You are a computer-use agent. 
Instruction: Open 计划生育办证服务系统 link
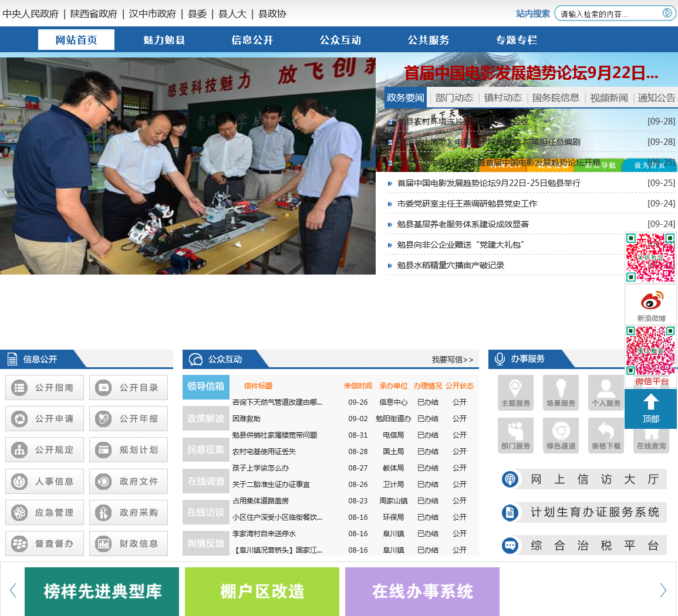click(583, 512)
